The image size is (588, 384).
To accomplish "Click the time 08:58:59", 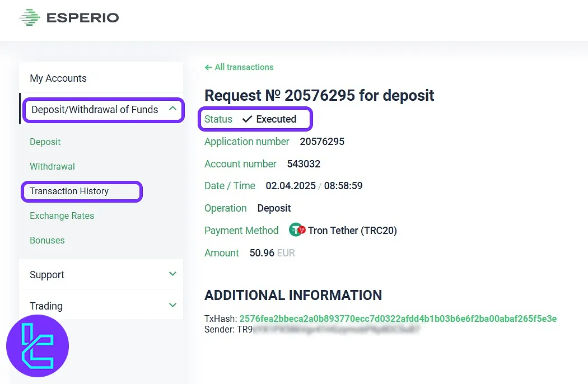I will [x=343, y=186].
